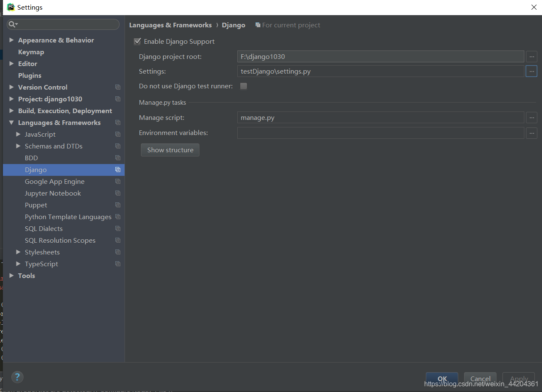This screenshot has width=542, height=392.
Task: Expand the Build, Execution, Deployment section
Action: [11, 111]
